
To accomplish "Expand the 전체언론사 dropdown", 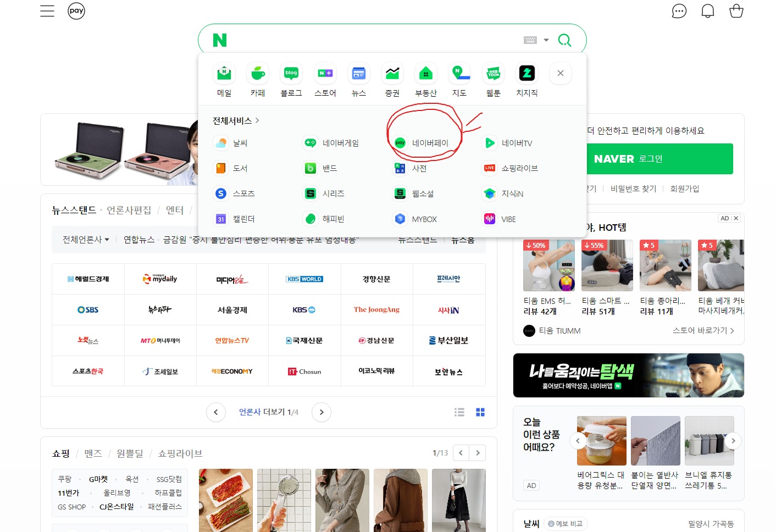I will (x=86, y=240).
